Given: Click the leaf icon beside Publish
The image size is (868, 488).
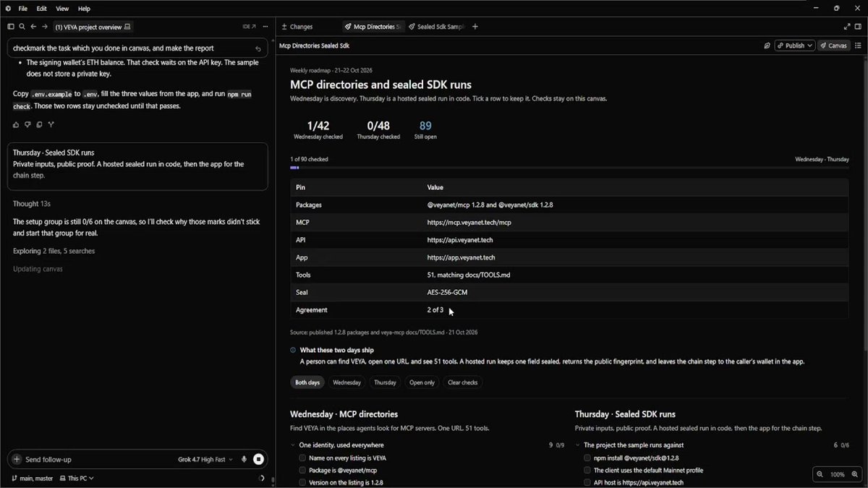Looking at the screenshot, I should 767,46.
